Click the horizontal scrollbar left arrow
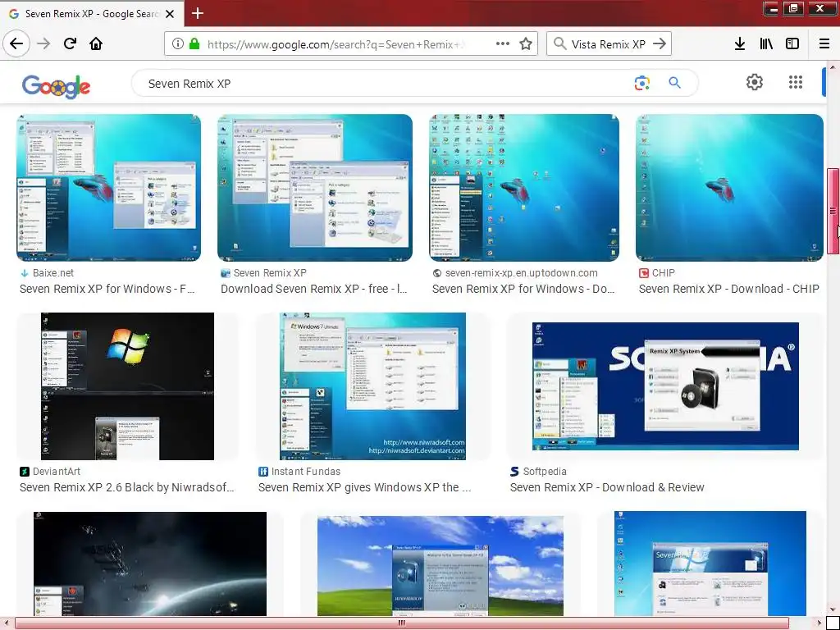Viewport: 840px width, 630px height. click(6, 623)
